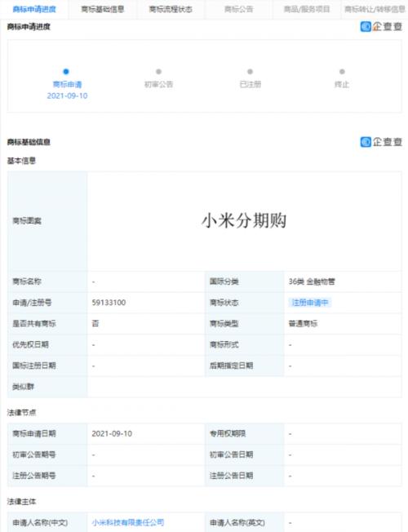
Task: Click the blue 商标申请 progress dot
Action: point(66,72)
